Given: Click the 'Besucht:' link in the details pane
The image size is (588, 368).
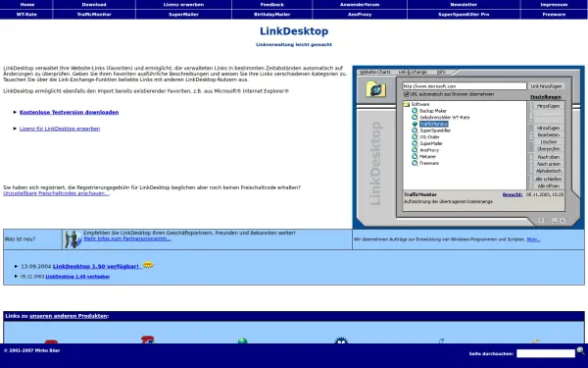Looking at the screenshot, I should pos(513,194).
